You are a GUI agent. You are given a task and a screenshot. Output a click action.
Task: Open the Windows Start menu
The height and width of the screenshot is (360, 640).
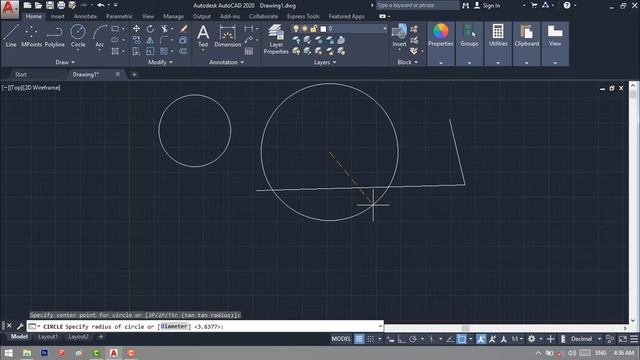click(x=8, y=353)
